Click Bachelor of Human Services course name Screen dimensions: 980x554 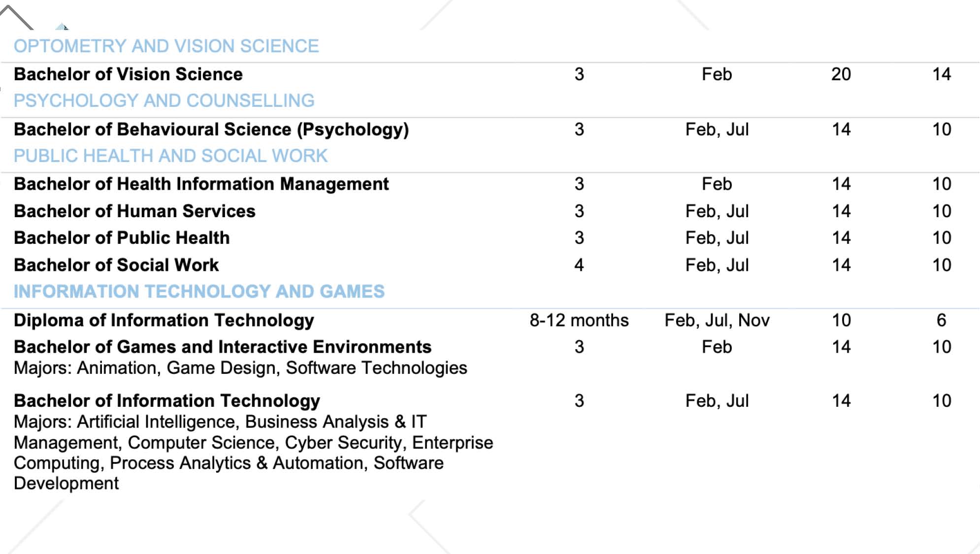pyautogui.click(x=134, y=211)
